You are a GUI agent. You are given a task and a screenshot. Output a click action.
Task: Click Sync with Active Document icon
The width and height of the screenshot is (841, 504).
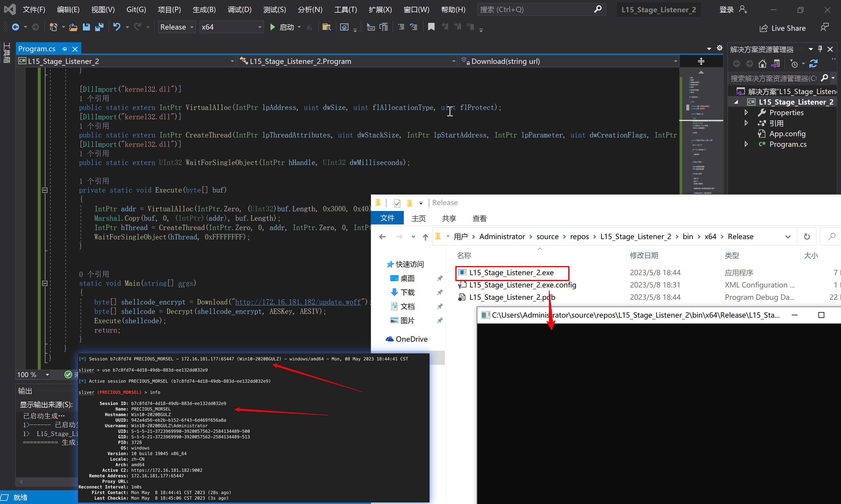coord(813,64)
